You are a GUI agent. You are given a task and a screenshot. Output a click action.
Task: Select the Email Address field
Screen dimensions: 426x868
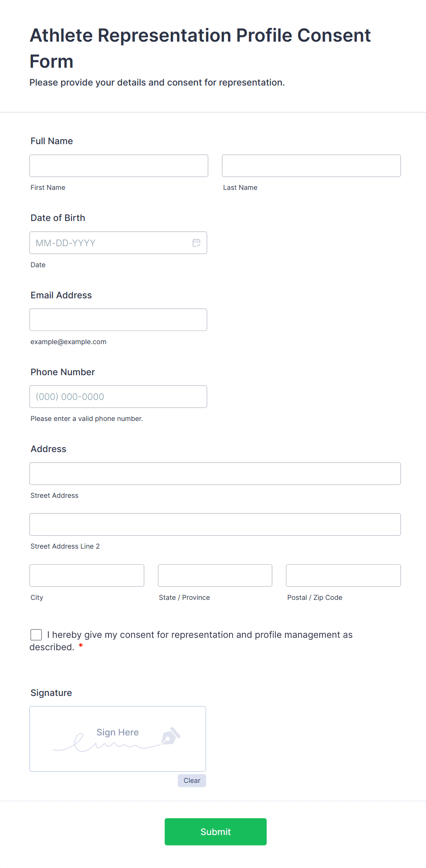(x=118, y=320)
